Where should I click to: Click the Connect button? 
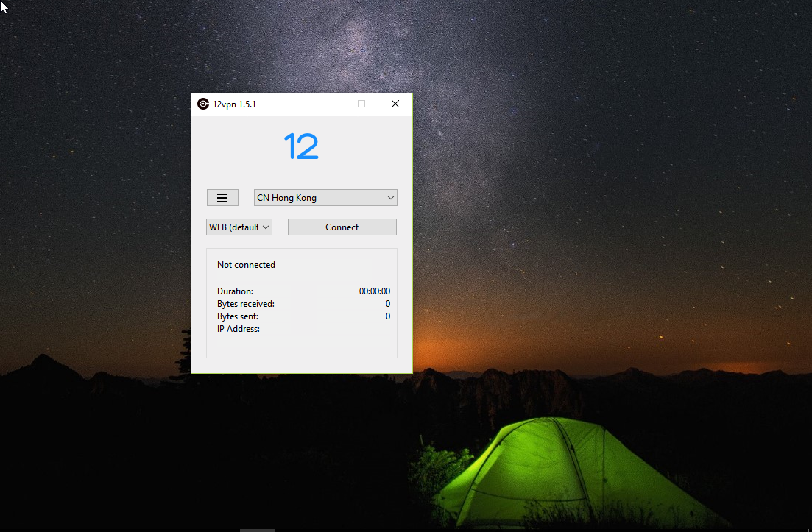pyautogui.click(x=342, y=227)
